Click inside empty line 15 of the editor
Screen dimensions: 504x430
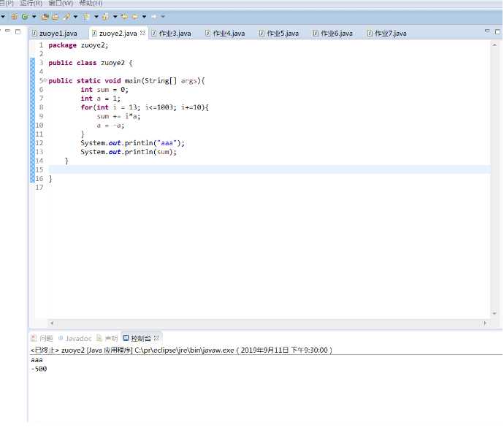coord(219,169)
